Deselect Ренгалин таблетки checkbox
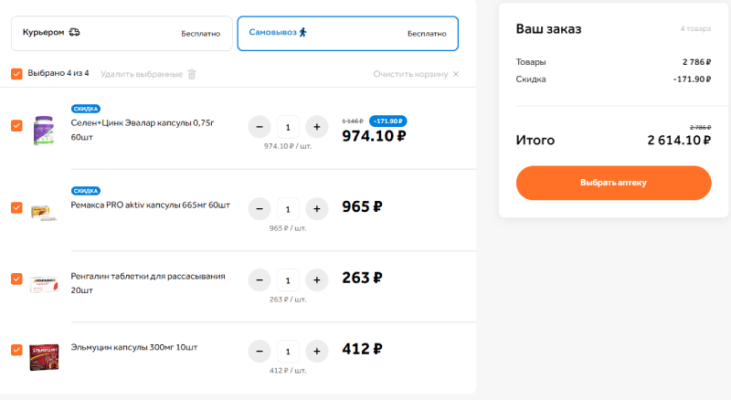Screen dimensions: 731x400 coord(16,279)
